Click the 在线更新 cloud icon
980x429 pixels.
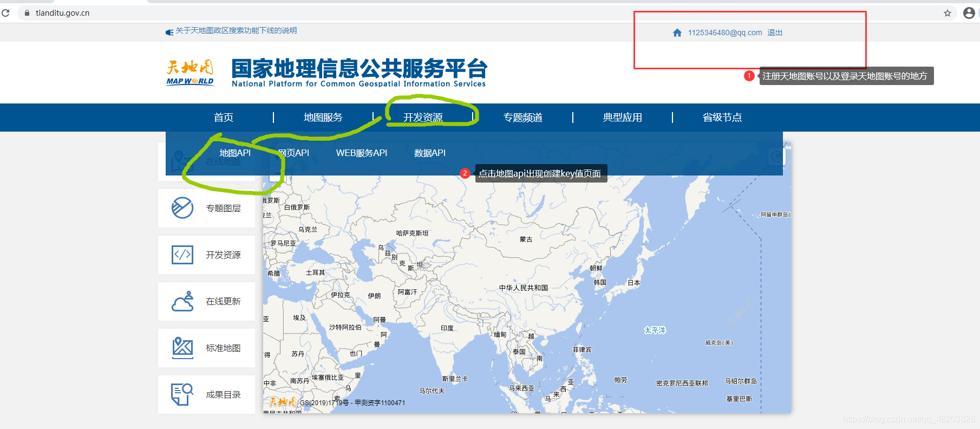point(182,301)
